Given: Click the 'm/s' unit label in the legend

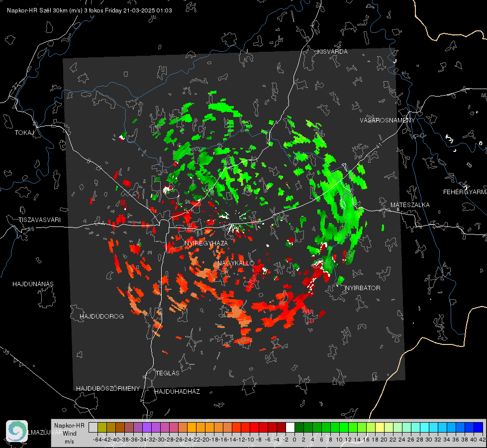Looking at the screenshot, I should [x=69, y=442].
